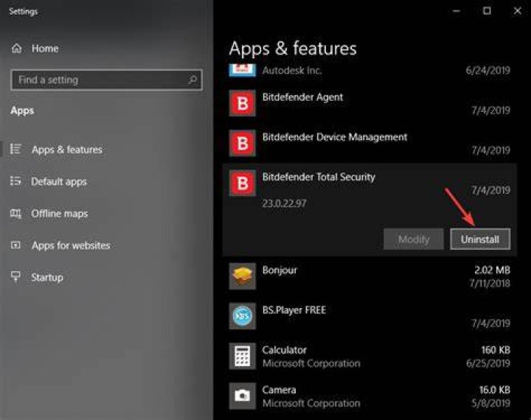
Task: Uninstall Bitdefender Total Security
Action: (480, 239)
